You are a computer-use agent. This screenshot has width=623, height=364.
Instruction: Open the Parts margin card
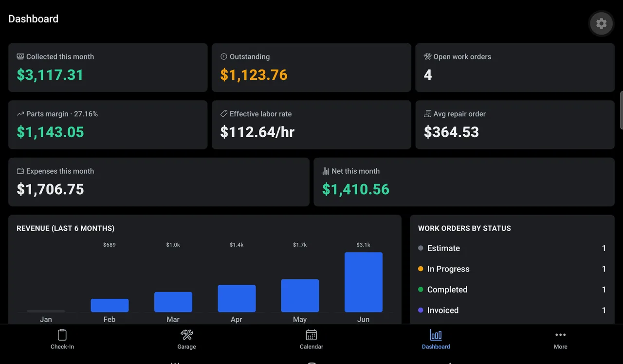(x=108, y=125)
